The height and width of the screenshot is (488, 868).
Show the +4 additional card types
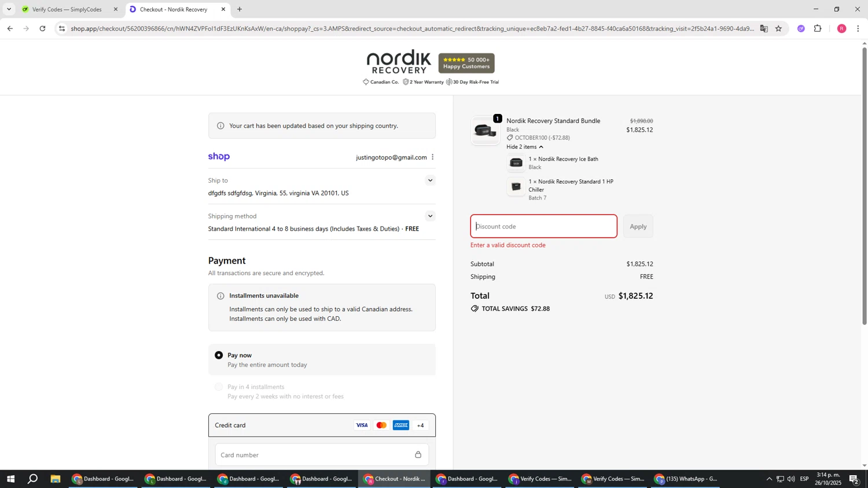pyautogui.click(x=421, y=426)
